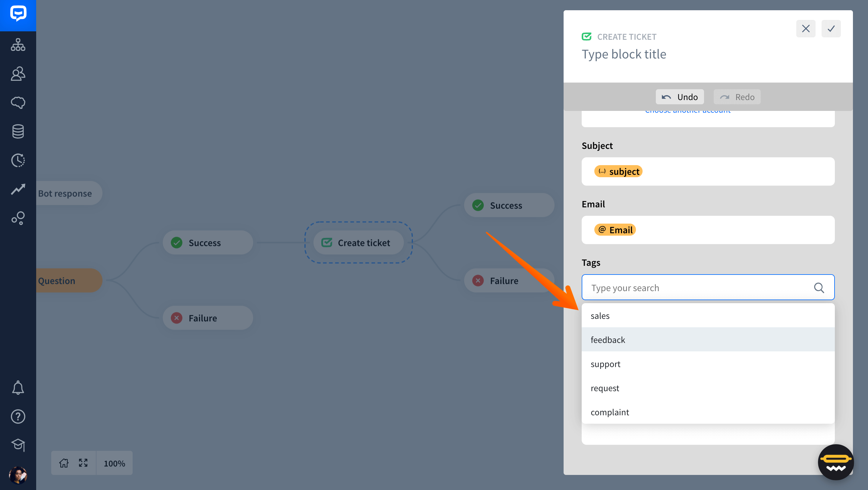Open the Integrations bubbles icon in sidebar
This screenshot has width=868, height=490.
point(18,218)
